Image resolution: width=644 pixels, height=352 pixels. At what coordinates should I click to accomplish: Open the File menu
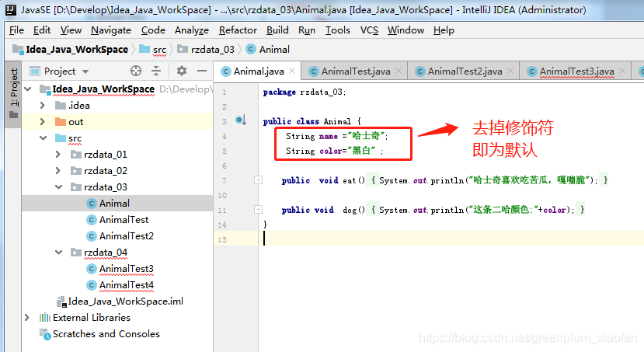click(x=16, y=30)
